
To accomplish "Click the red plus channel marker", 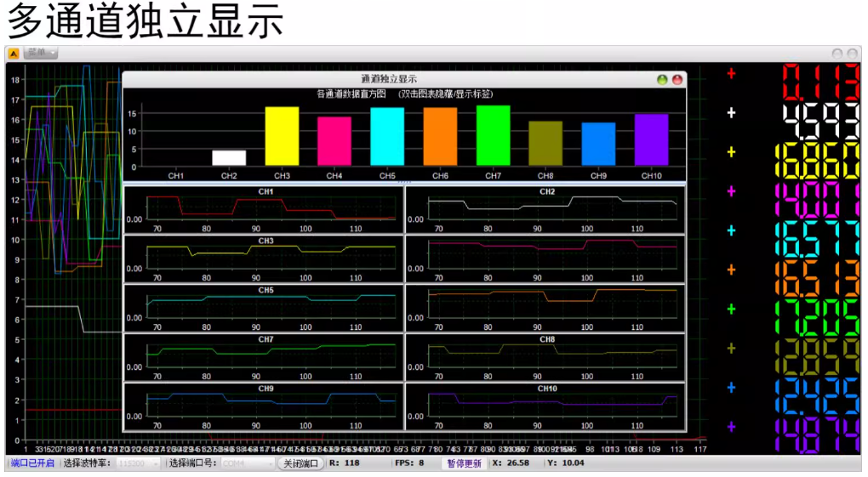I will click(731, 74).
